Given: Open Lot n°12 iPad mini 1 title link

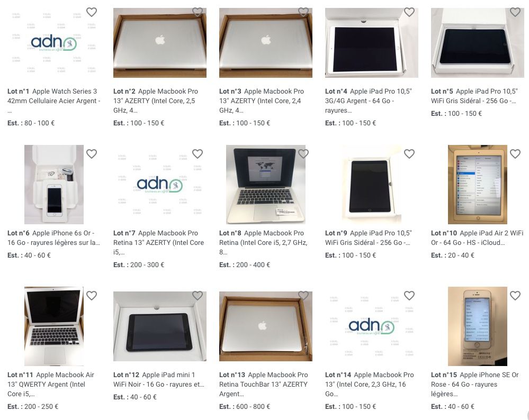Looking at the screenshot, I should pyautogui.click(x=158, y=380).
